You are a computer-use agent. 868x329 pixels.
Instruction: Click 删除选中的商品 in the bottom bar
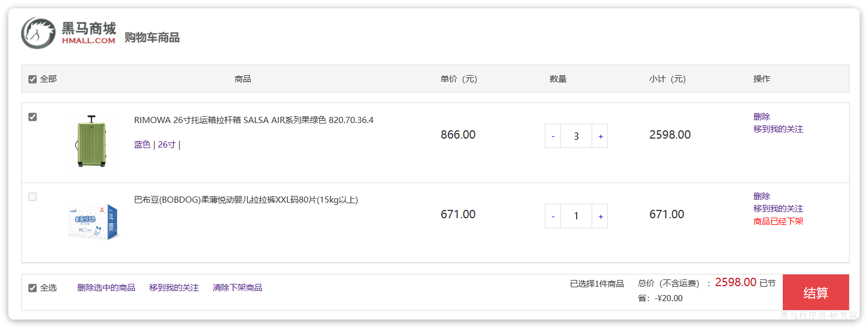[106, 288]
